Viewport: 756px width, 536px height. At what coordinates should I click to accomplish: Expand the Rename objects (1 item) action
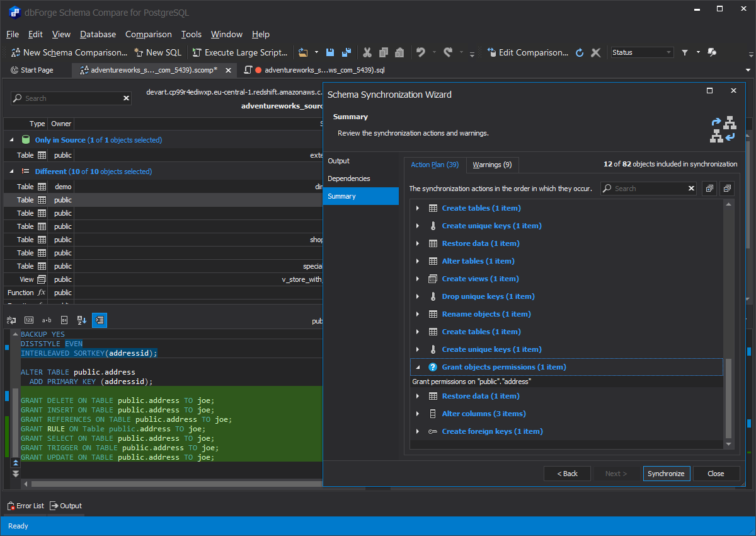pyautogui.click(x=418, y=314)
